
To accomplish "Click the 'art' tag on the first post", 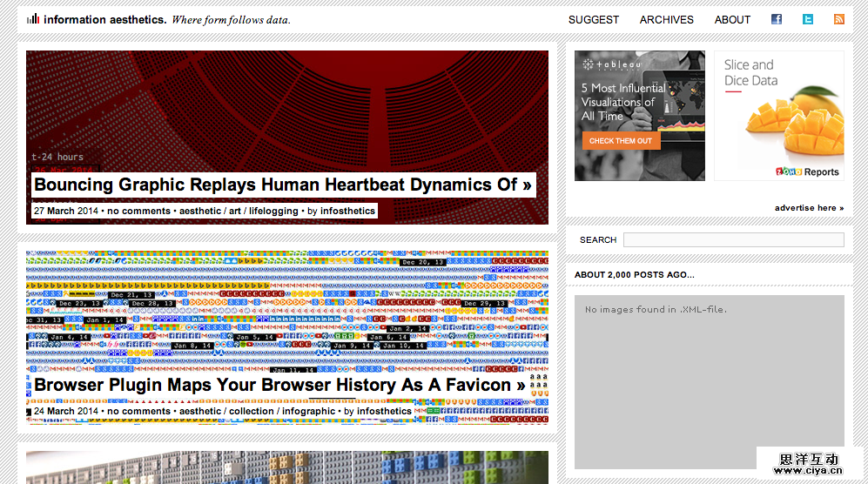I will 235,211.
